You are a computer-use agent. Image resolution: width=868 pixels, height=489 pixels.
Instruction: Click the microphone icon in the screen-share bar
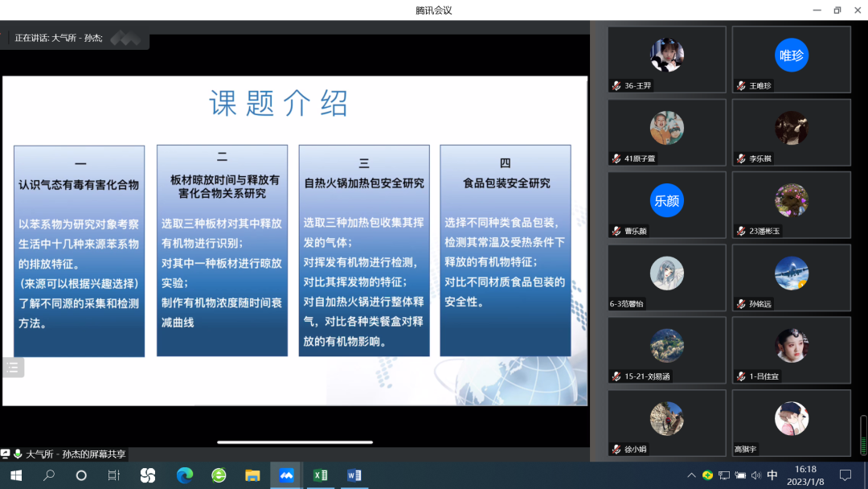coord(18,453)
